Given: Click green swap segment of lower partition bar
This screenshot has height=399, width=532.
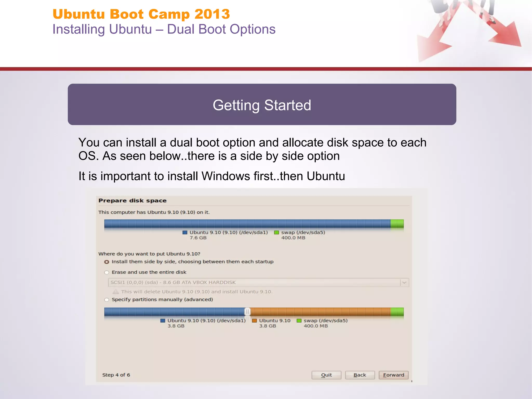Looking at the screenshot, I should [397, 311].
